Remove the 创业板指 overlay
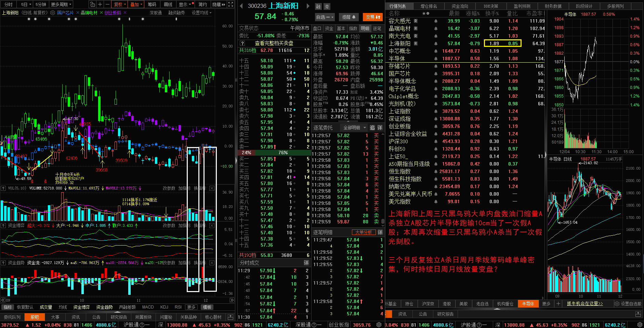This screenshot has height=328, width=644. click(125, 13)
